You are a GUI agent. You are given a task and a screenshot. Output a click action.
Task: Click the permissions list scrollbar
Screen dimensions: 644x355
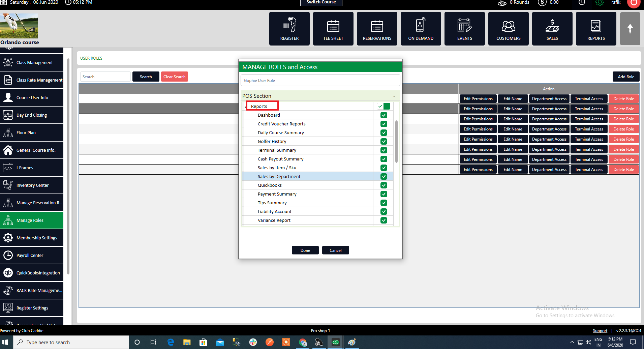(396, 142)
